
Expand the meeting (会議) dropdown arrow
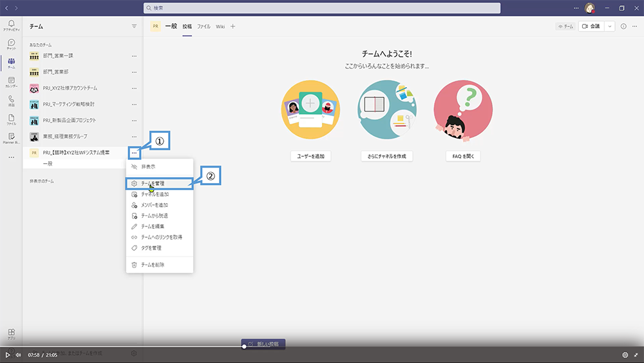[x=609, y=26]
